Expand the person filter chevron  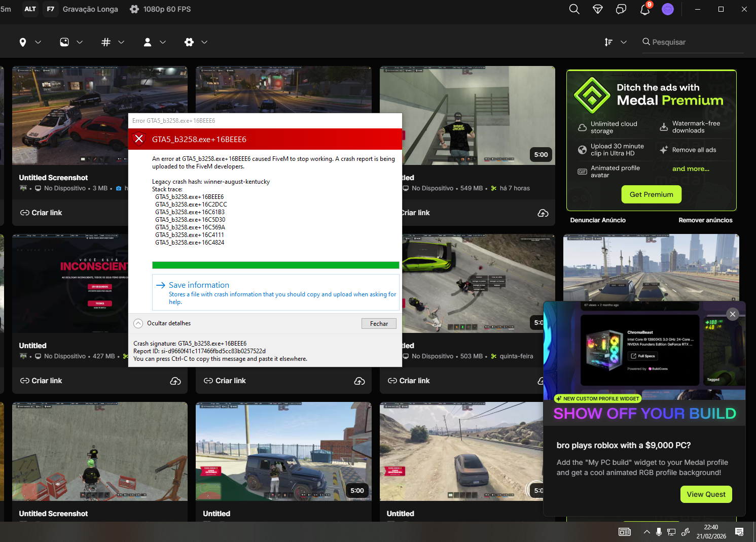pyautogui.click(x=163, y=42)
